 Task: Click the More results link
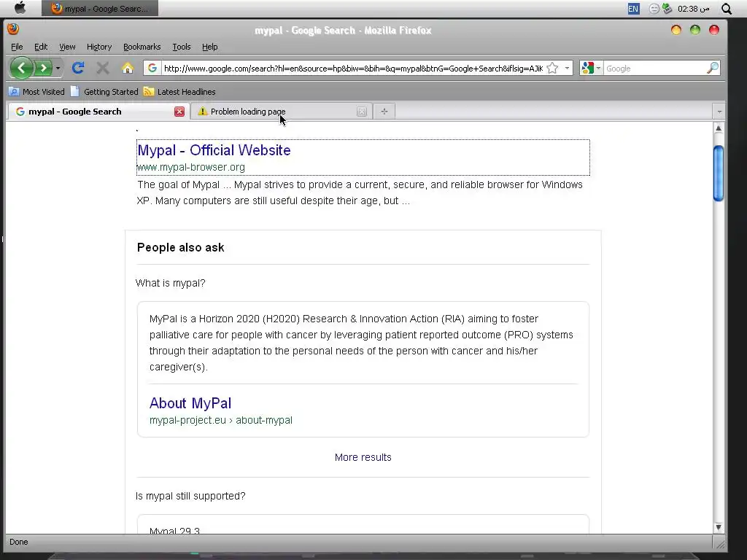363,457
